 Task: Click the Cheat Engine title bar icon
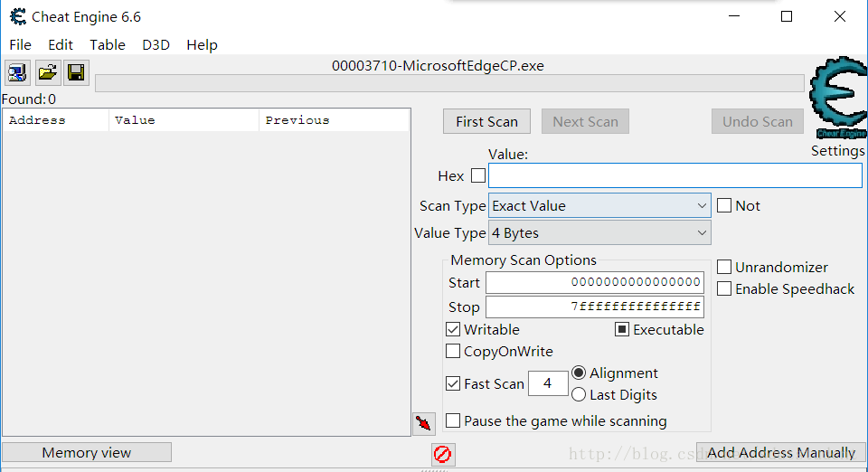click(18, 17)
